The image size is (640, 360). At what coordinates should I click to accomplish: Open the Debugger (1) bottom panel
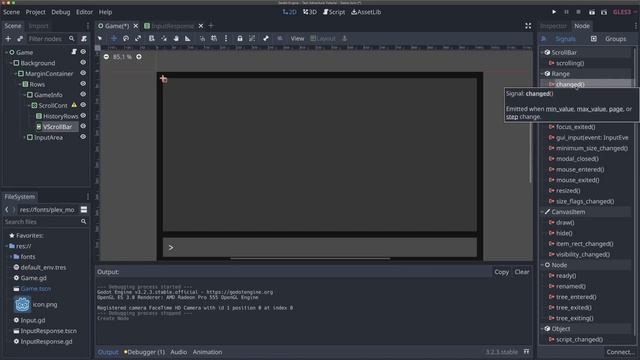click(x=144, y=352)
